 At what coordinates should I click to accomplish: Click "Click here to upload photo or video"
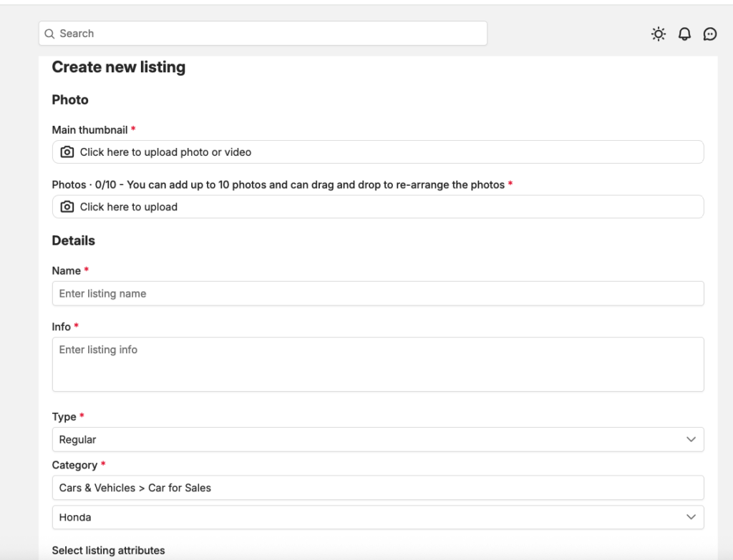pos(165,152)
